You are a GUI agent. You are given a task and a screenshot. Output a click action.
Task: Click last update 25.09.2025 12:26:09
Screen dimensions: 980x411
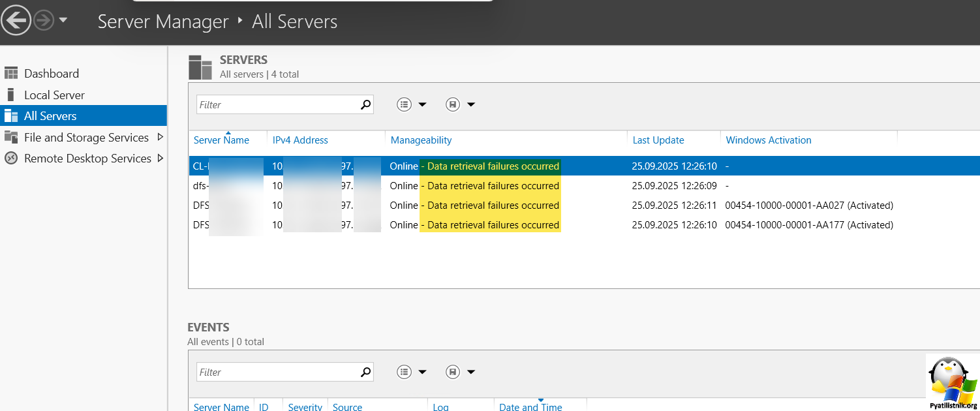point(675,186)
